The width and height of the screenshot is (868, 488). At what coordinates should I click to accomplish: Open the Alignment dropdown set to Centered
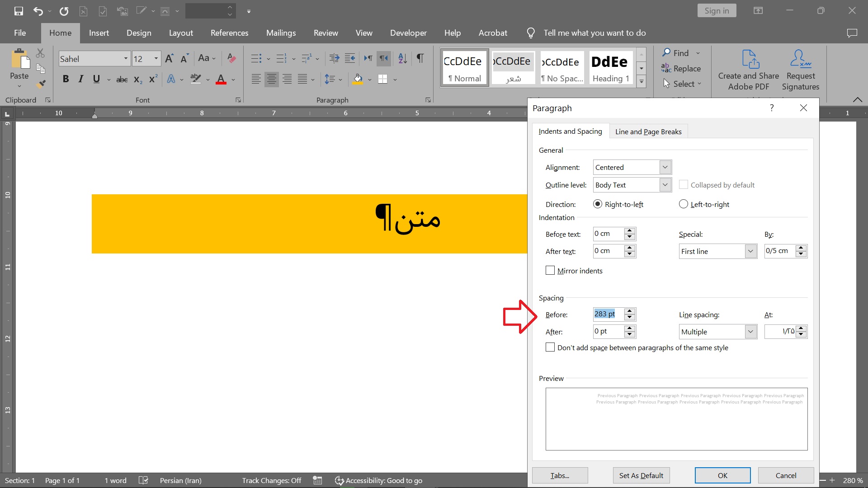[x=665, y=167]
